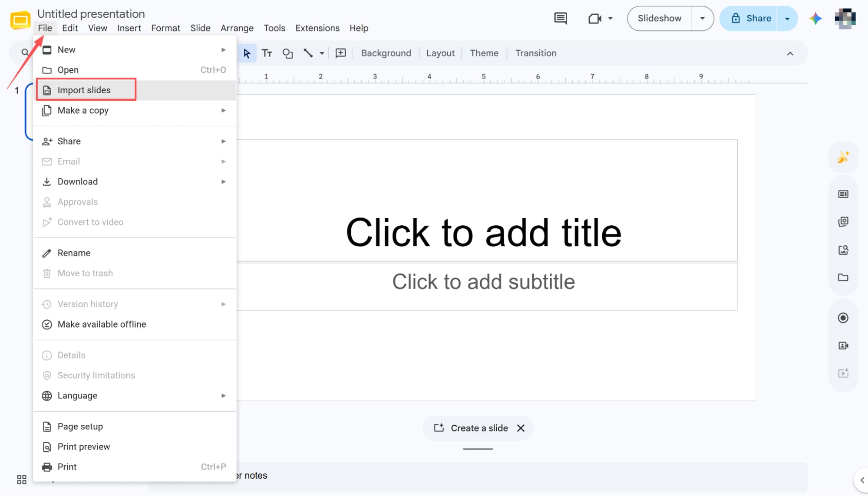
Task: Choose Print in the File menu
Action: pyautogui.click(x=135, y=467)
